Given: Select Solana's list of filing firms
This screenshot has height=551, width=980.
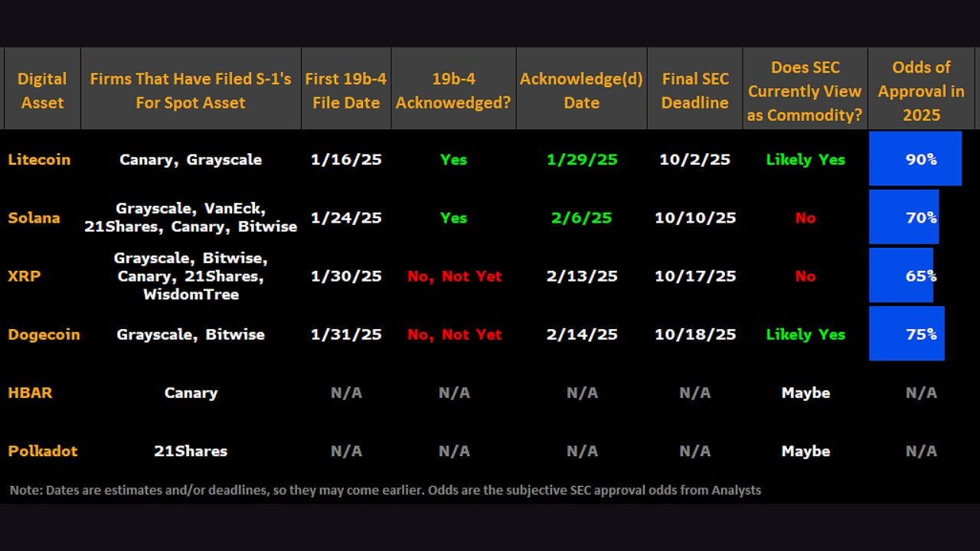Looking at the screenshot, I should point(191,217).
